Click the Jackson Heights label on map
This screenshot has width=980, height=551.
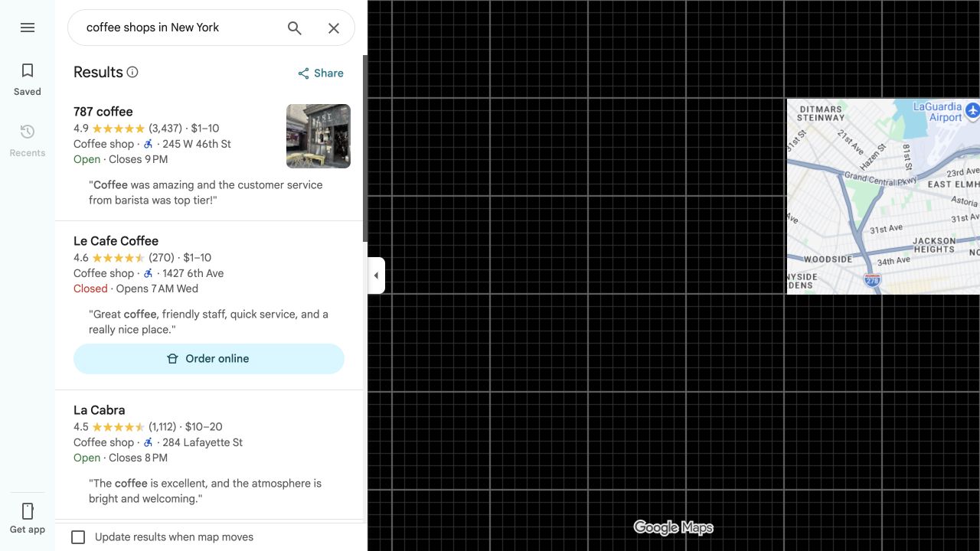(934, 245)
